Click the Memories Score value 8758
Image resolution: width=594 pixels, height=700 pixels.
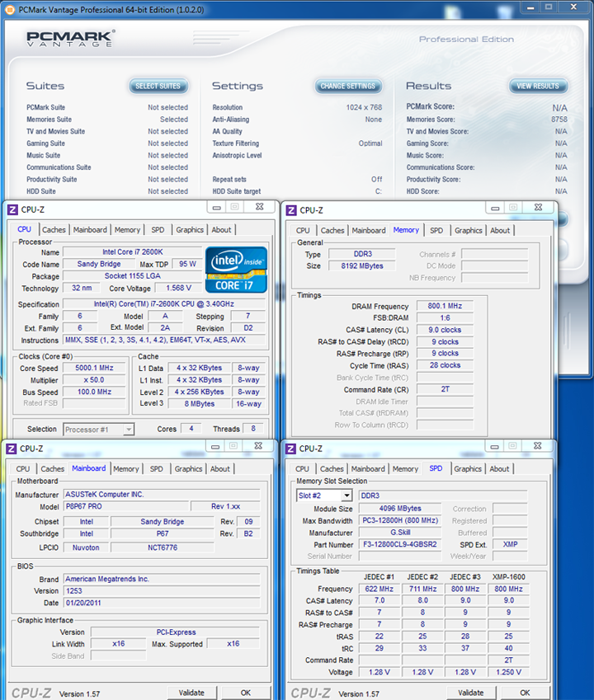click(x=559, y=120)
